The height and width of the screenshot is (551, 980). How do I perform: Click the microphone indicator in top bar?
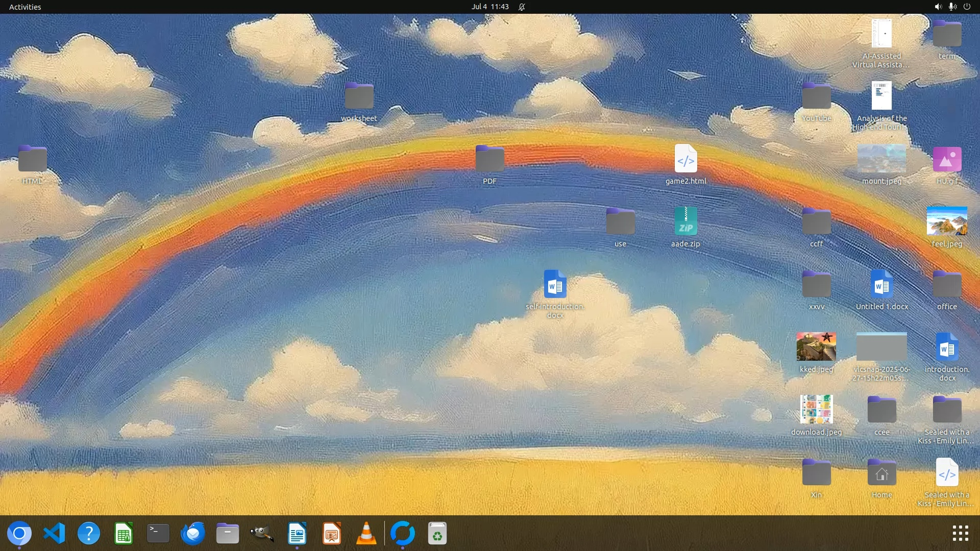952,7
